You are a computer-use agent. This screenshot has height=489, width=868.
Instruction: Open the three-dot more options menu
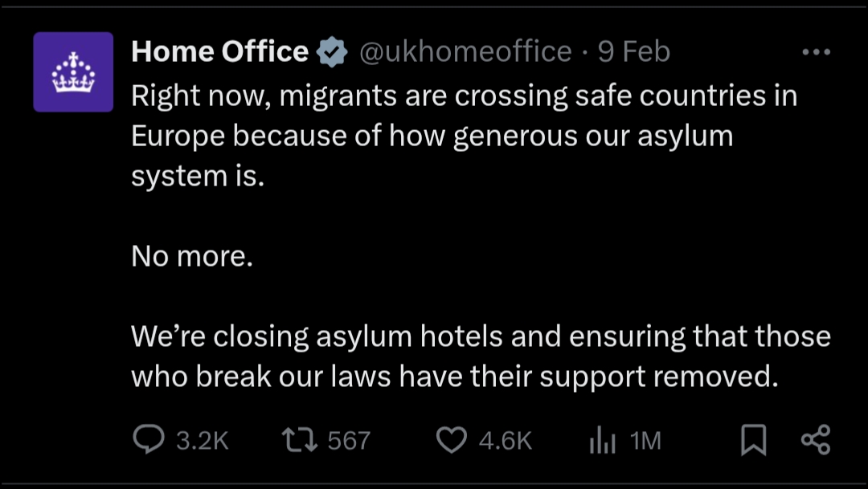click(x=816, y=52)
